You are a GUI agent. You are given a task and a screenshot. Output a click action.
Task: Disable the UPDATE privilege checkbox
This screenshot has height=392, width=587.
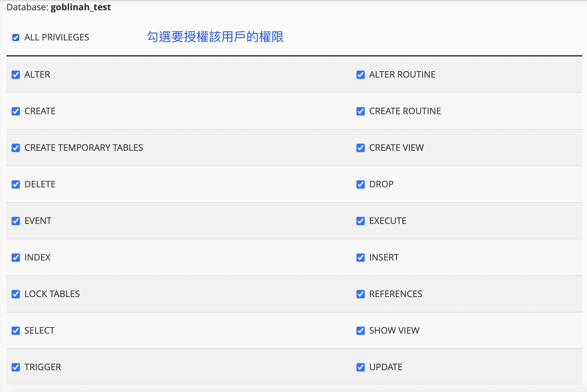[x=360, y=367]
